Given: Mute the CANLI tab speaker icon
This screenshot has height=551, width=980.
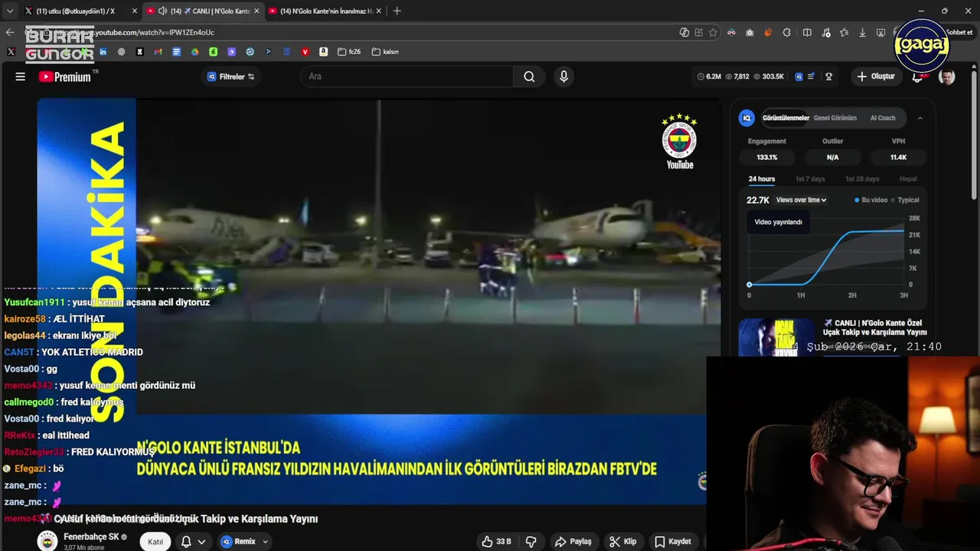Looking at the screenshot, I should (x=162, y=11).
